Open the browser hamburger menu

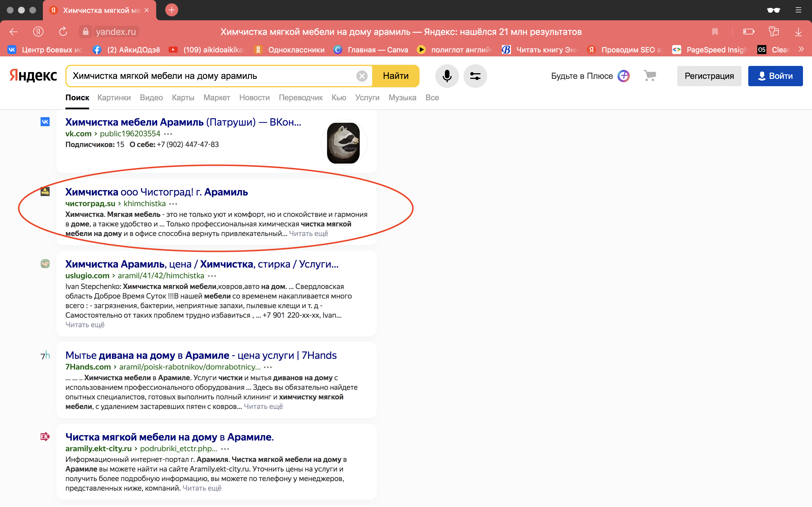coord(798,10)
